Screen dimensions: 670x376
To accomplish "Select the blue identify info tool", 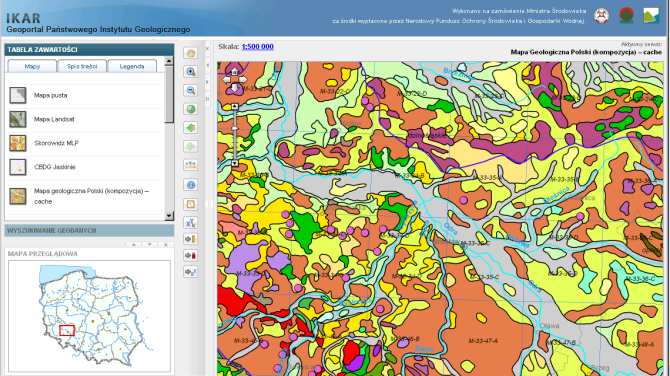I will [191, 185].
